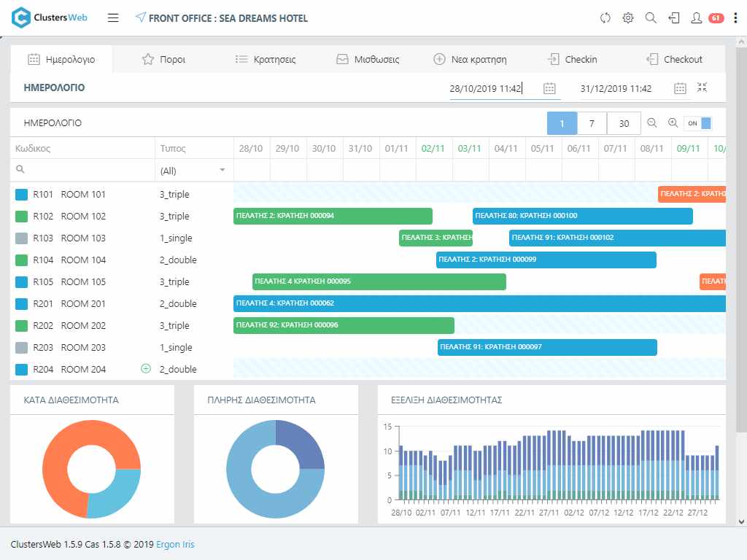Select 30-day view option
This screenshot has width=747, height=560.
tap(624, 123)
